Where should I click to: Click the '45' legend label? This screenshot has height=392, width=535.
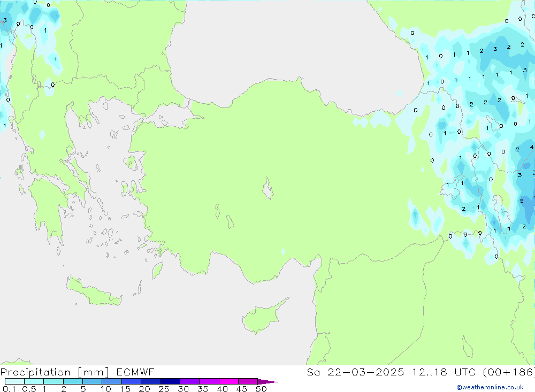coord(242,389)
